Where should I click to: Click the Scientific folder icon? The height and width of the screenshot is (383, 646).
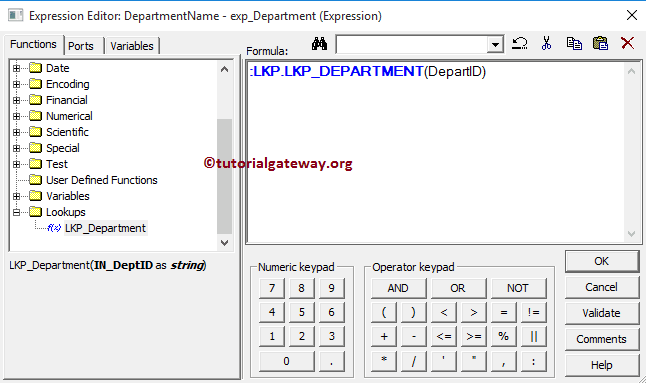[x=36, y=132]
